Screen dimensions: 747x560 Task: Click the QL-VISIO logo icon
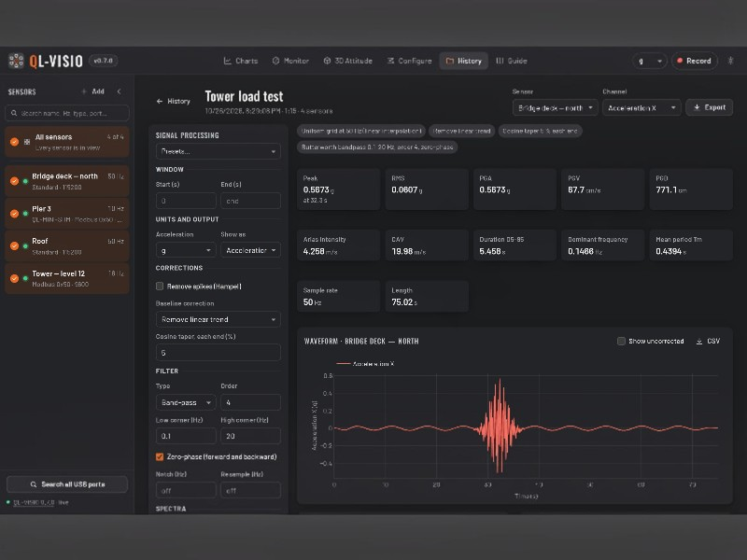(16, 61)
